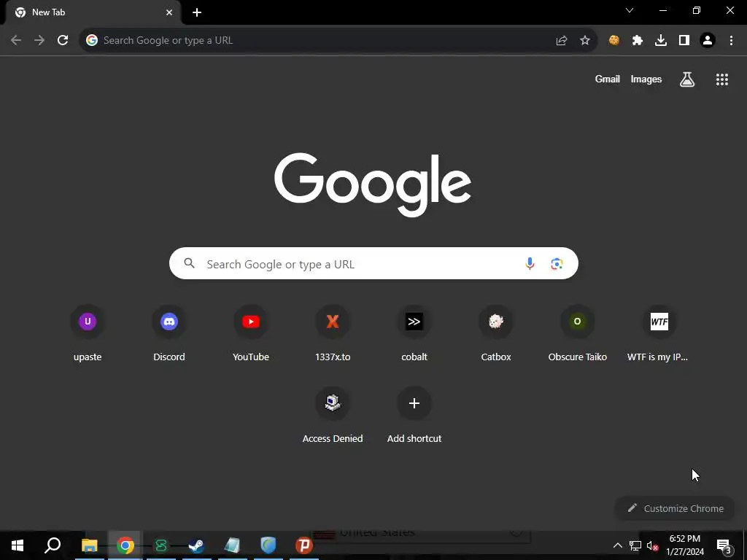Screen dimensions: 747x560
Task: Open the Discord shortcut
Action: click(169, 334)
